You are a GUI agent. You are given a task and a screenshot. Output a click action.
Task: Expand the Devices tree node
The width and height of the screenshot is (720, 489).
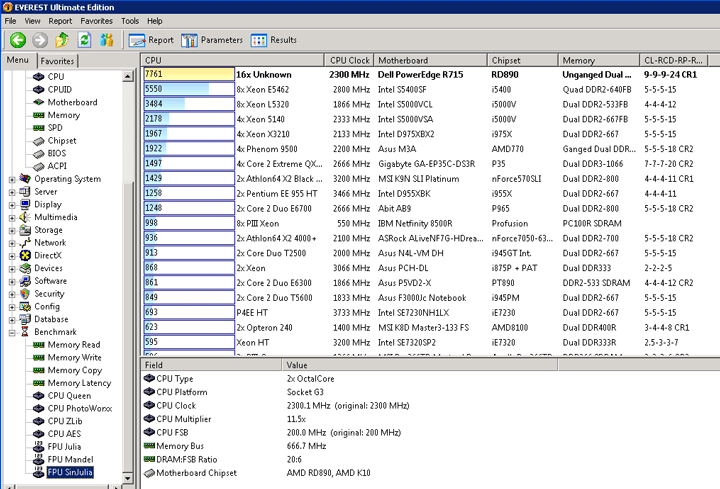point(12,269)
